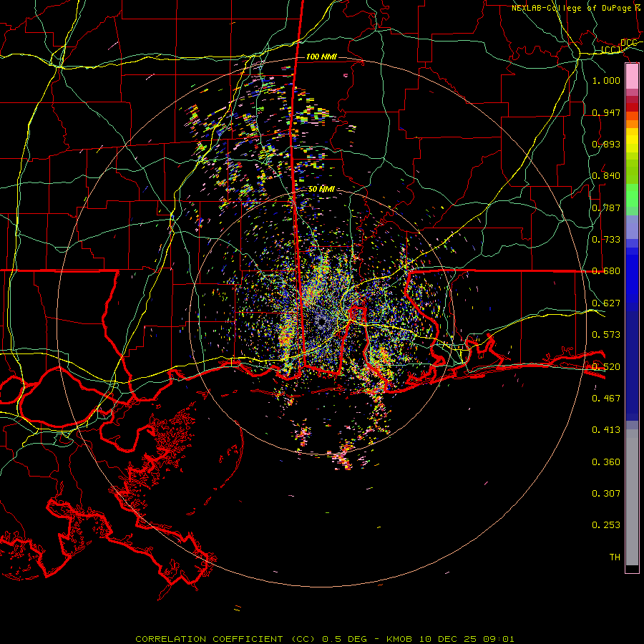Select the 0.360 scale value
This screenshot has width=644, height=644.
tap(606, 462)
